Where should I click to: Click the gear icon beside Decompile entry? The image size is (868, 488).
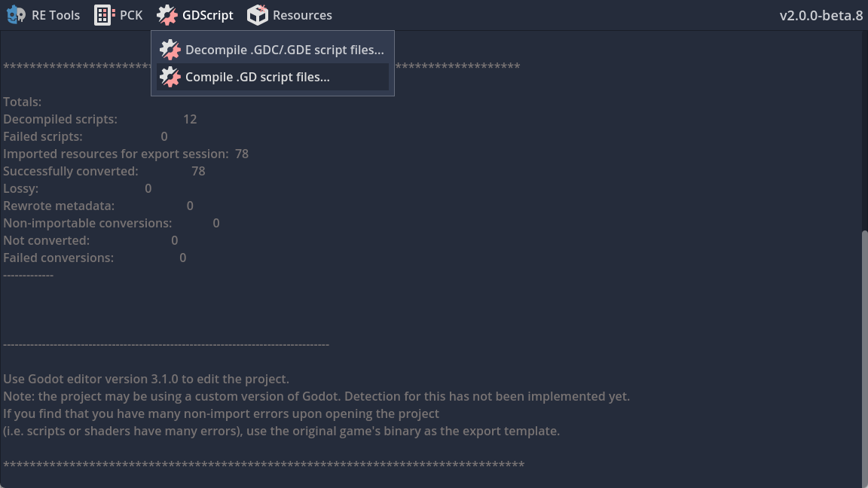170,50
